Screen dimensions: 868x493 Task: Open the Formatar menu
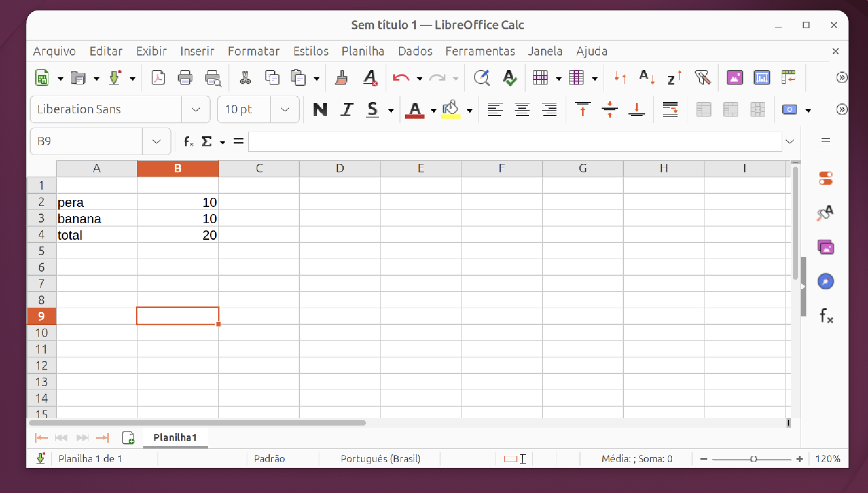click(254, 51)
